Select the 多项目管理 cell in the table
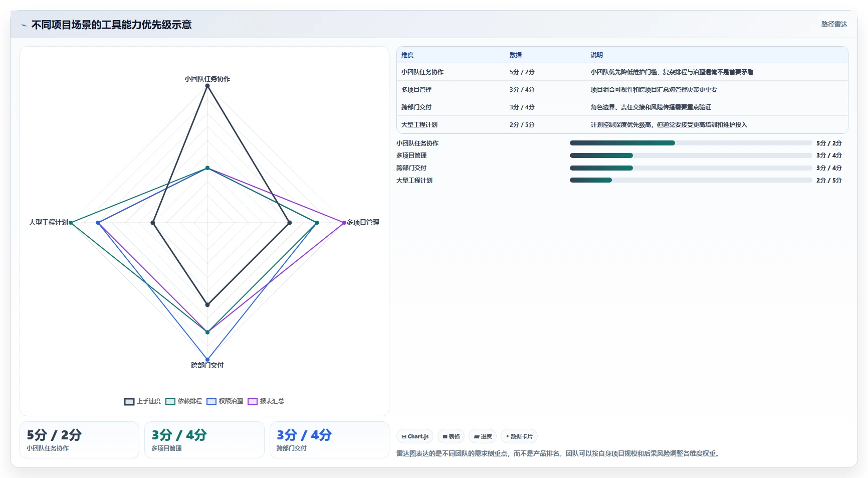The height and width of the screenshot is (478, 868). (x=416, y=90)
